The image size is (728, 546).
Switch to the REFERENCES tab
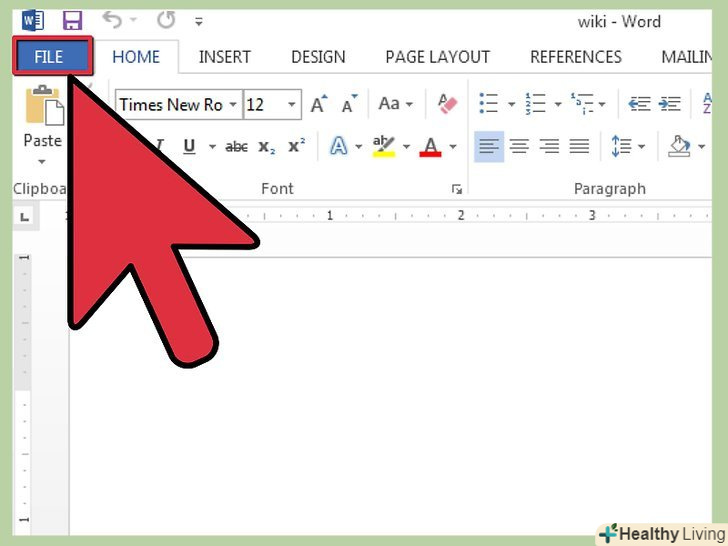pyautogui.click(x=576, y=57)
